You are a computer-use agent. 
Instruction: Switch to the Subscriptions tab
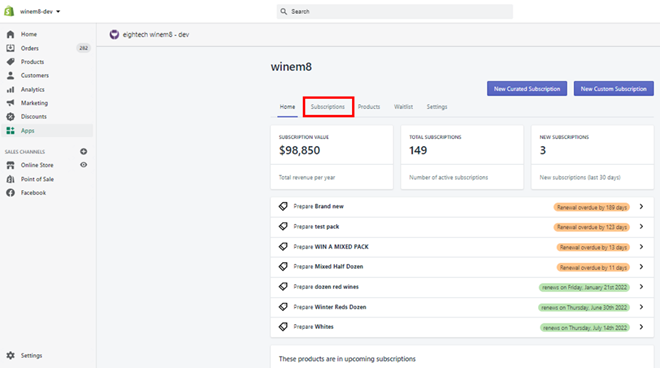click(328, 107)
